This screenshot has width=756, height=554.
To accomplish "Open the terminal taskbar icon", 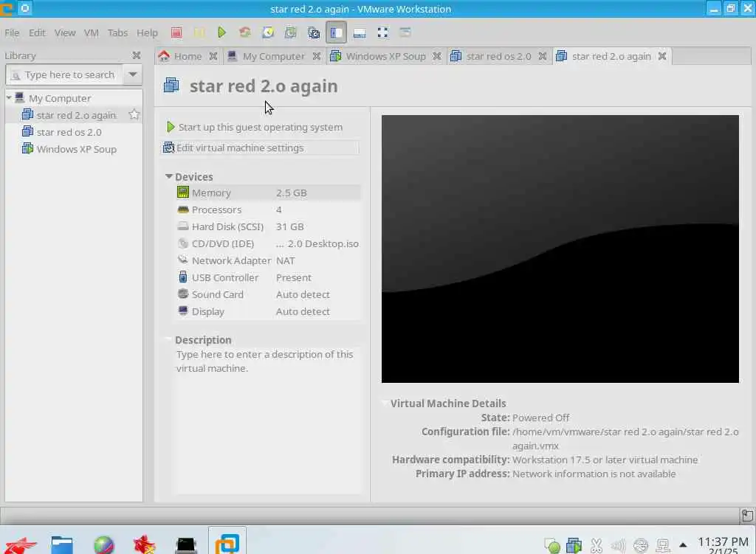I will click(x=185, y=545).
